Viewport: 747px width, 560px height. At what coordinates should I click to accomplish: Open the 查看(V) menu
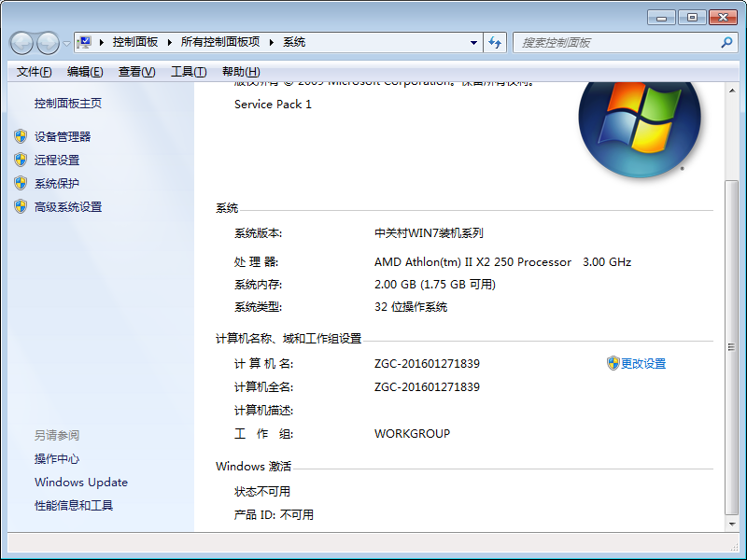click(136, 72)
